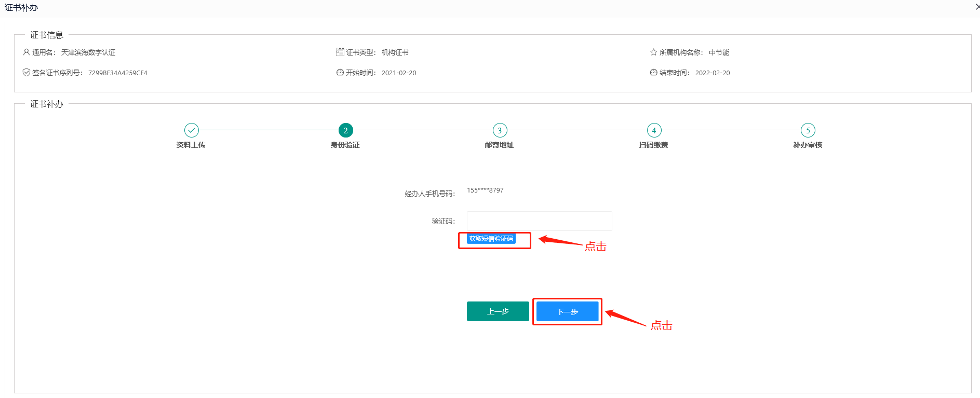Click the 资料上传 step label
980x398 pixels.
(191, 145)
